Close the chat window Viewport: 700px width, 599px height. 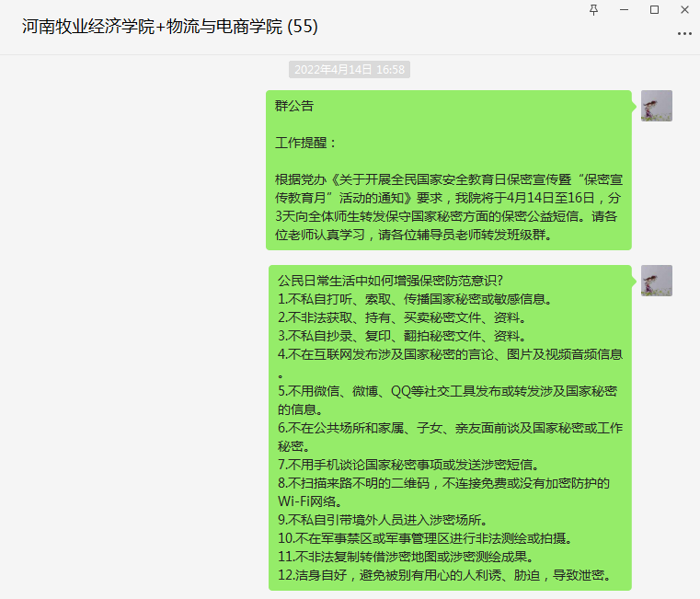(x=684, y=9)
